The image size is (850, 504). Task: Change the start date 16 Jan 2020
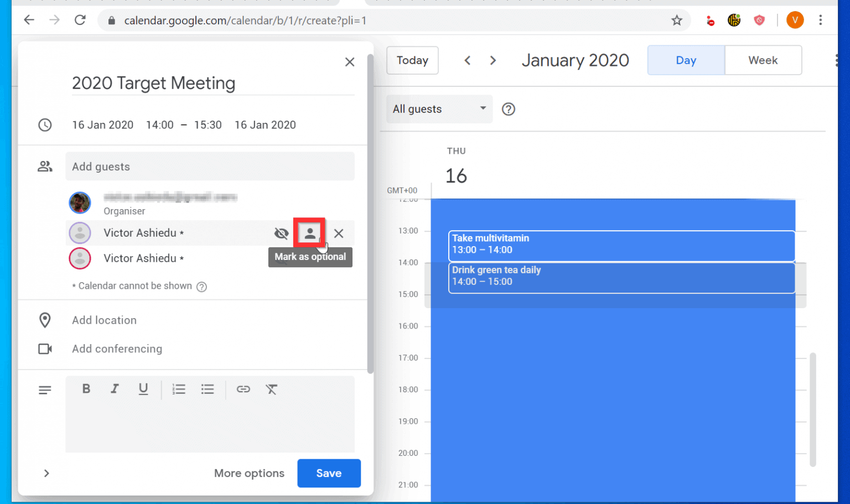coord(102,125)
